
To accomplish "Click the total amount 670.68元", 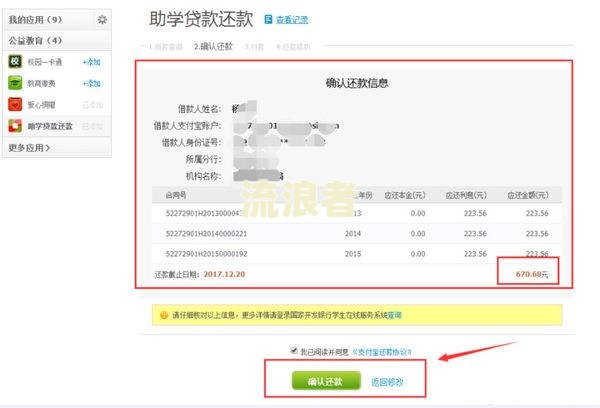I will 532,274.
